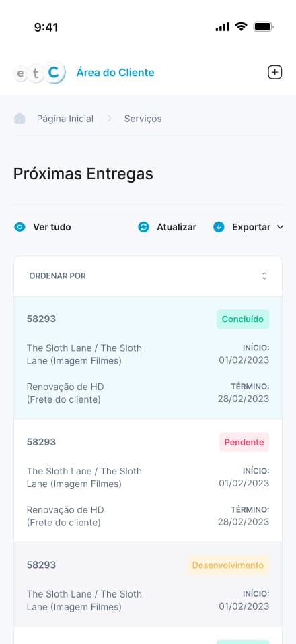Click the refresh icon beside Atualizar

143,227
